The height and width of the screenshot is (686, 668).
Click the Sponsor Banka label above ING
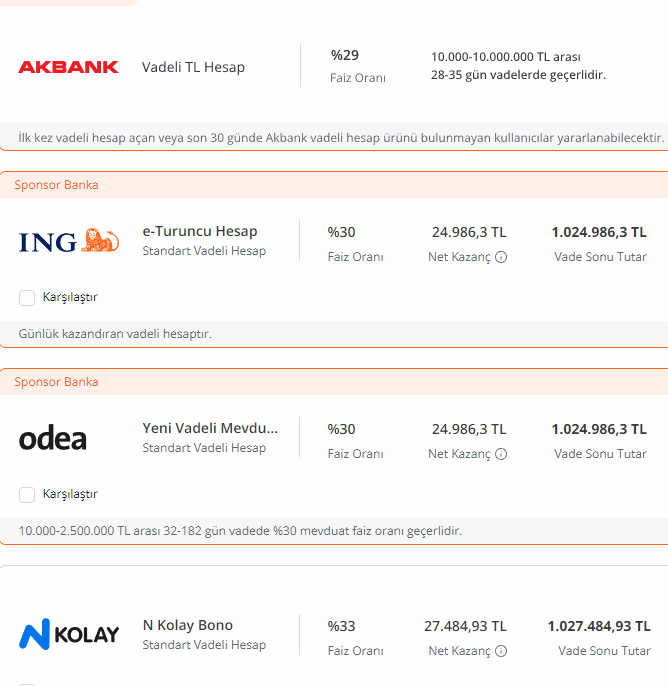point(56,185)
